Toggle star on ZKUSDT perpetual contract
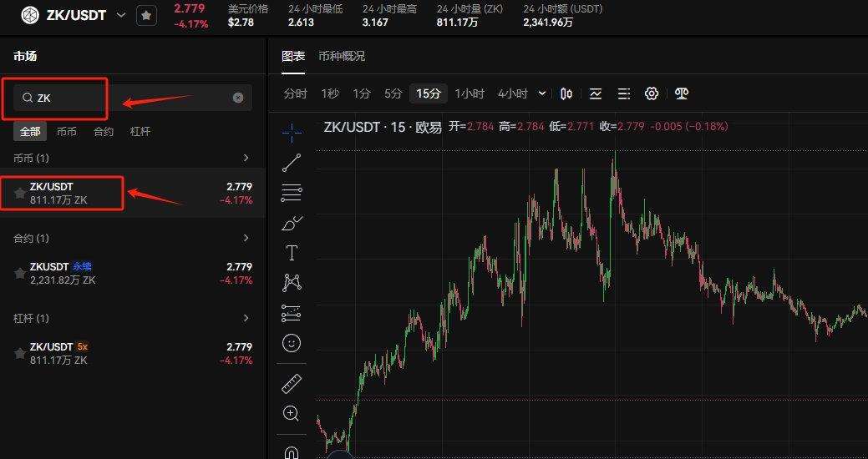Viewport: 868px width, 459px height. 20,274
